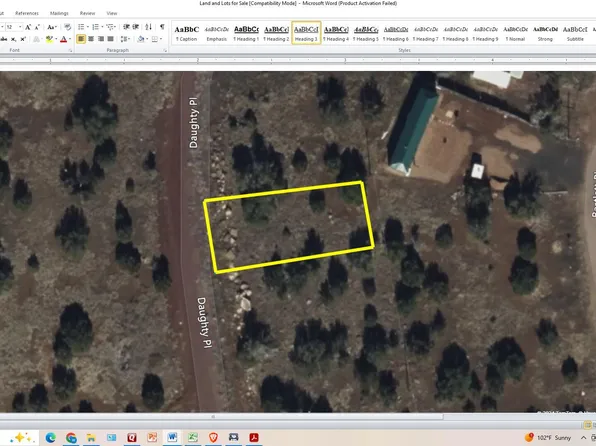Open the Change Case dropdown
The height and width of the screenshot is (446, 596).
52,27
